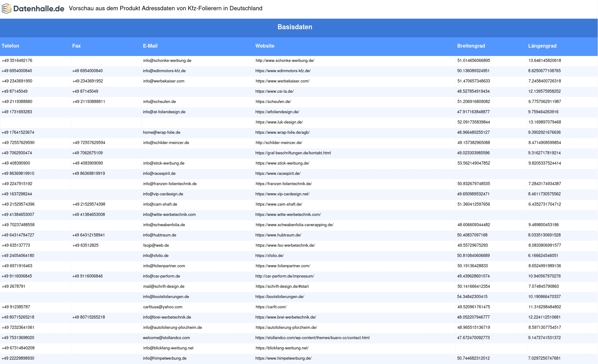Screen dimensions: 598x364
Task: Open the franzen-folientechnik.de website link
Action: [x=284, y=184]
